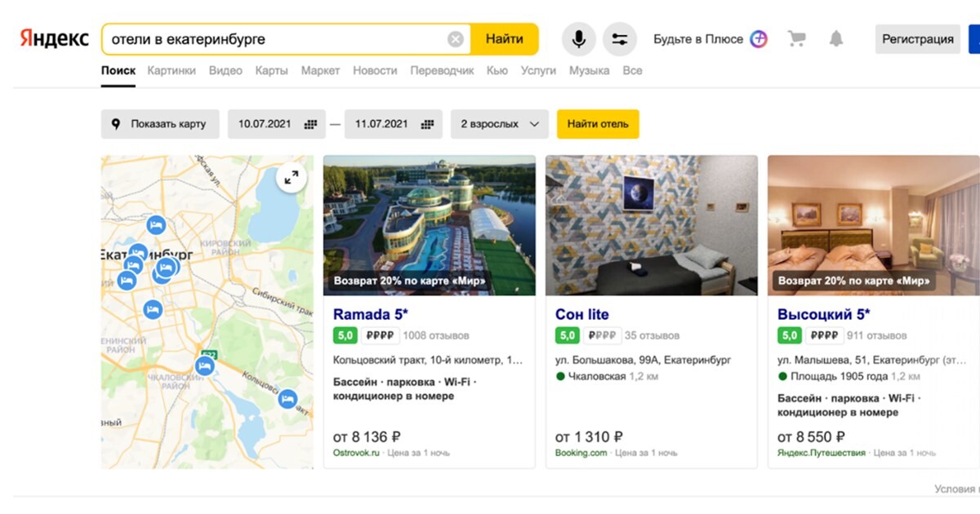Screen dimensions: 980x514
Task: Open check-out date calendar 11.07.2021
Action: pos(393,124)
